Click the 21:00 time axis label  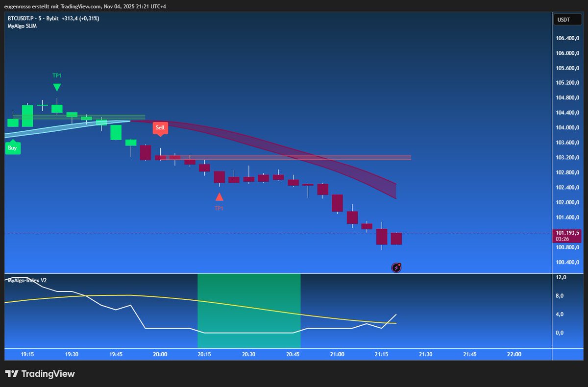(337, 354)
